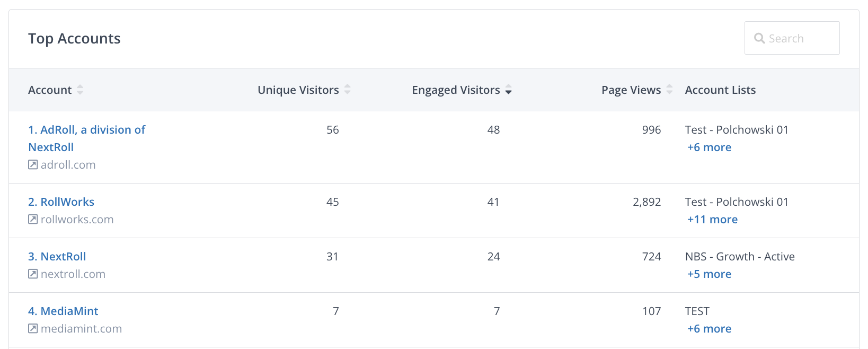Expand +6 more lists for MediaMint
Viewport: 868px width, 349px height.
tap(709, 329)
